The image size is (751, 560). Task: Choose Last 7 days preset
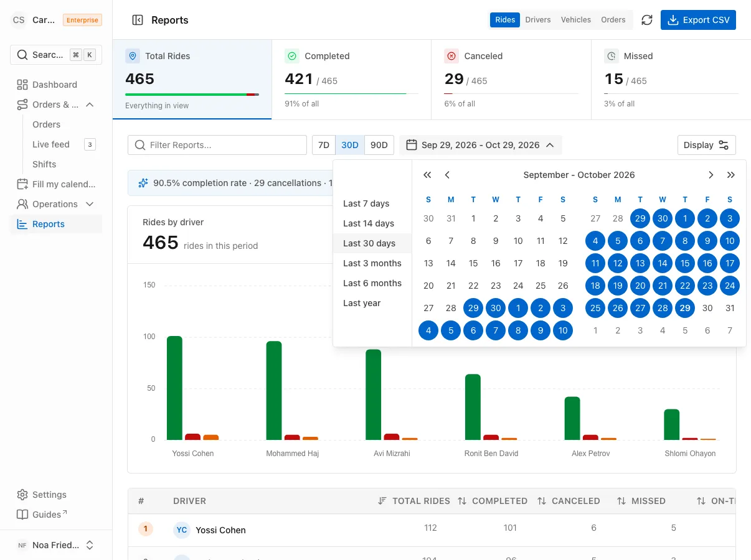[x=372, y=203]
